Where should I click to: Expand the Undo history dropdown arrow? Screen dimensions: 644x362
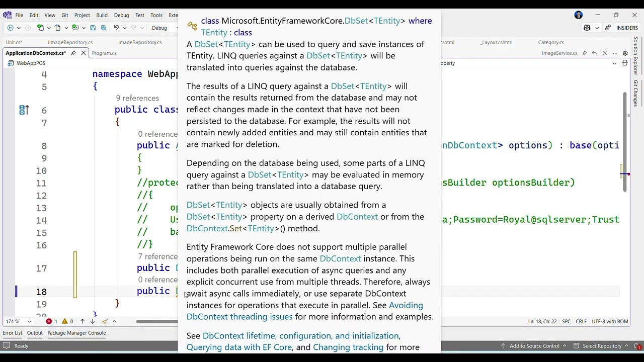click(x=124, y=28)
